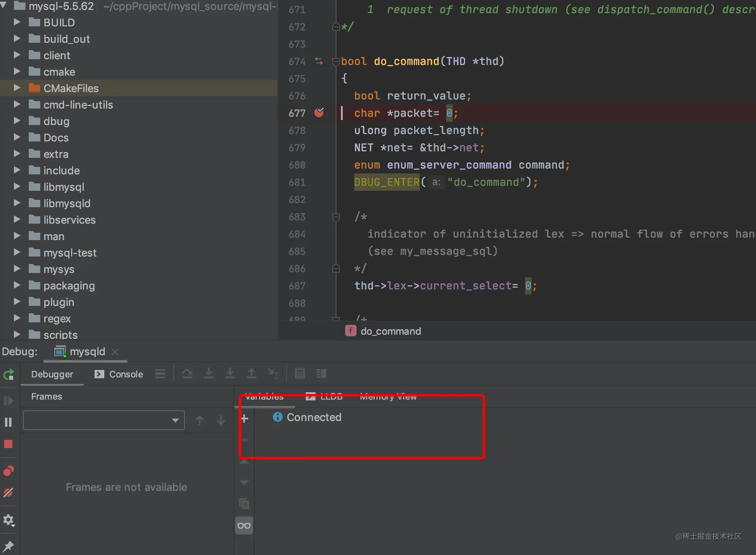The image size is (756, 555).
Task: Force step into in debugger toolbar
Action: click(230, 374)
